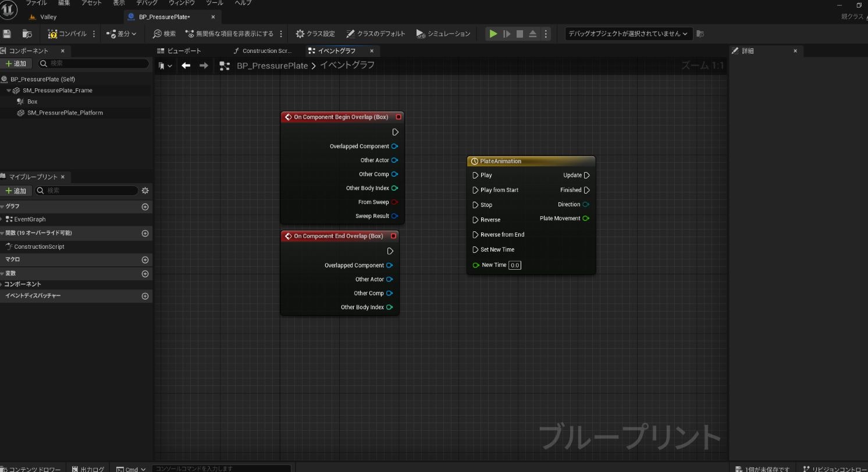Click the My Blueprint settings gear
868x472 pixels.
tap(145, 190)
